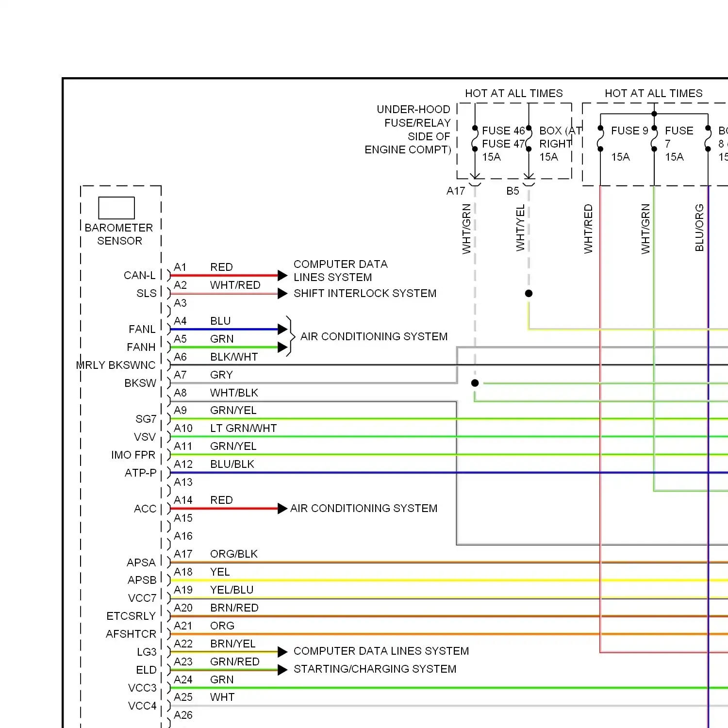Image resolution: width=728 pixels, height=728 pixels.
Task: Click the arrowhead on the A14 RED wire
Action: [282, 509]
